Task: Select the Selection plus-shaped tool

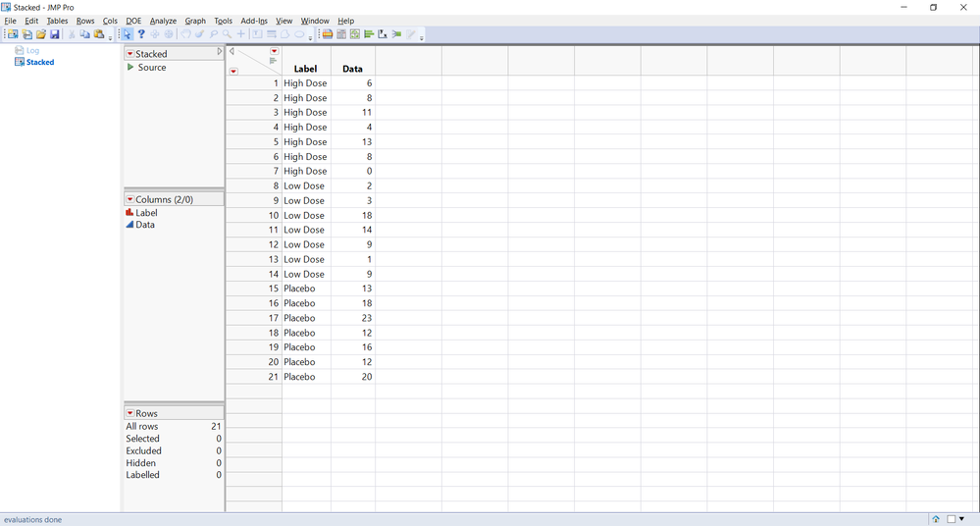Action: pyautogui.click(x=155, y=34)
